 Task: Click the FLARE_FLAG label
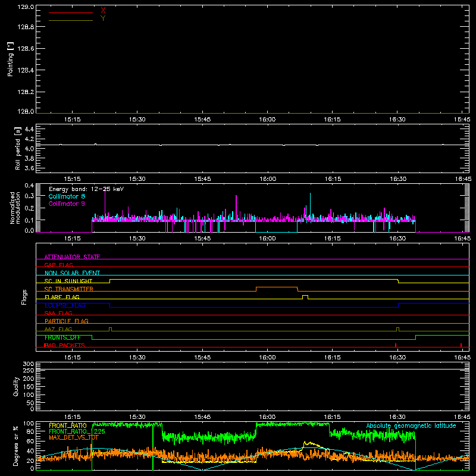pyautogui.click(x=62, y=297)
